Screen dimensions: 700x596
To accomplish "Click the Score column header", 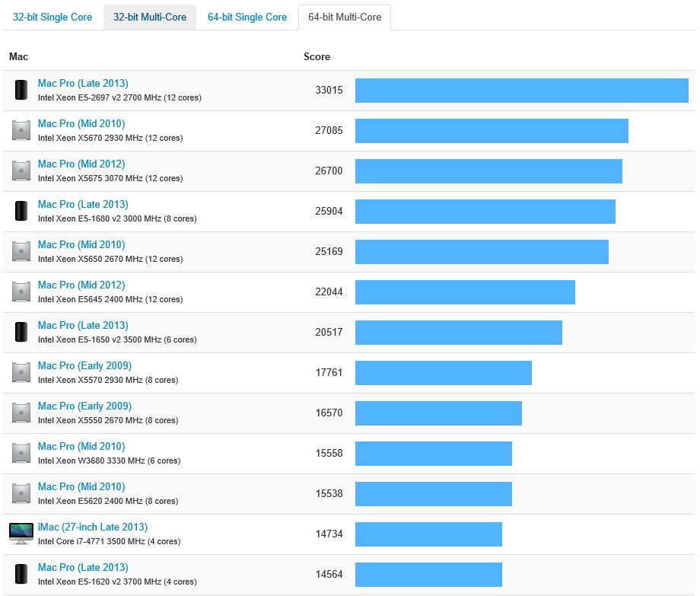I will (317, 56).
